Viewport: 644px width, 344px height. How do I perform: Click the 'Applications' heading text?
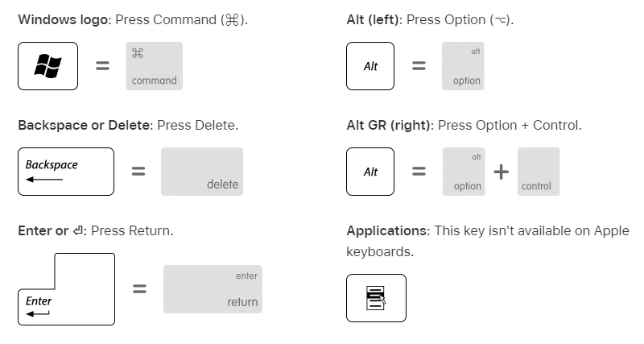[386, 231]
